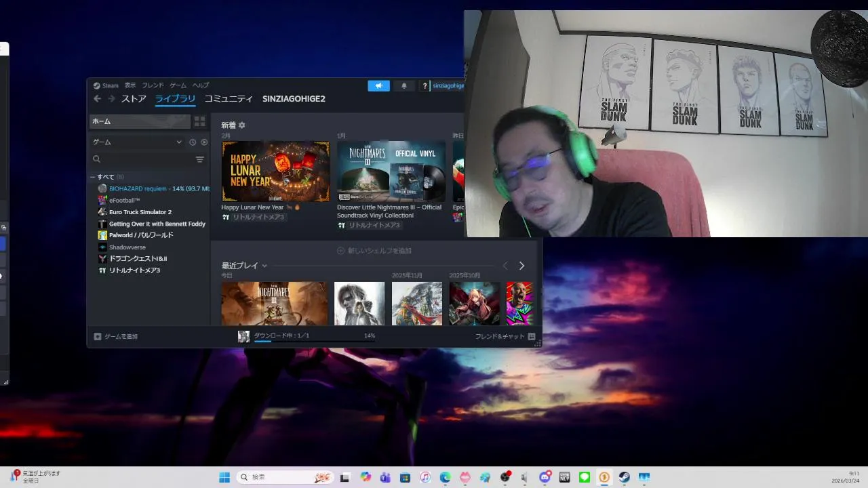Open Windows Start menu
Image resolution: width=868 pixels, height=488 pixels.
(x=224, y=477)
